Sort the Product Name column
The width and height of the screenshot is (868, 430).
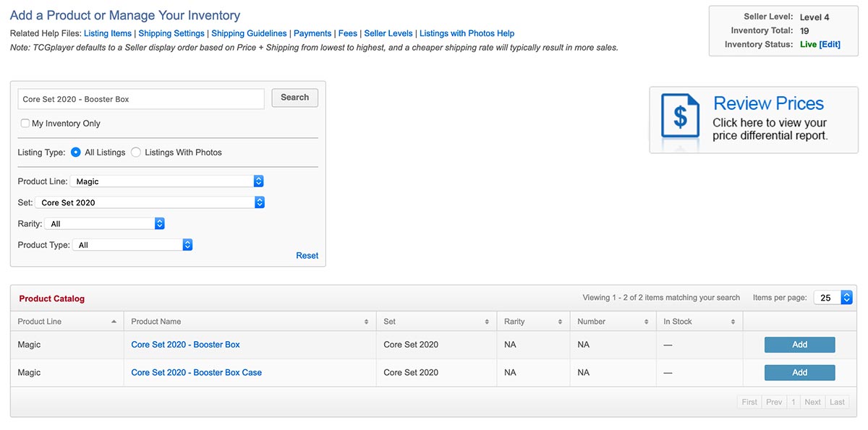(366, 322)
